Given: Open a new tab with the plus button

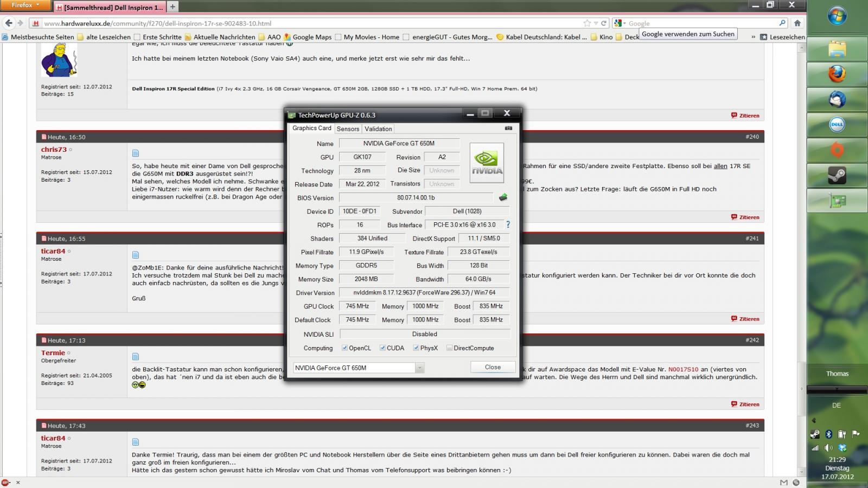Looking at the screenshot, I should coord(173,7).
